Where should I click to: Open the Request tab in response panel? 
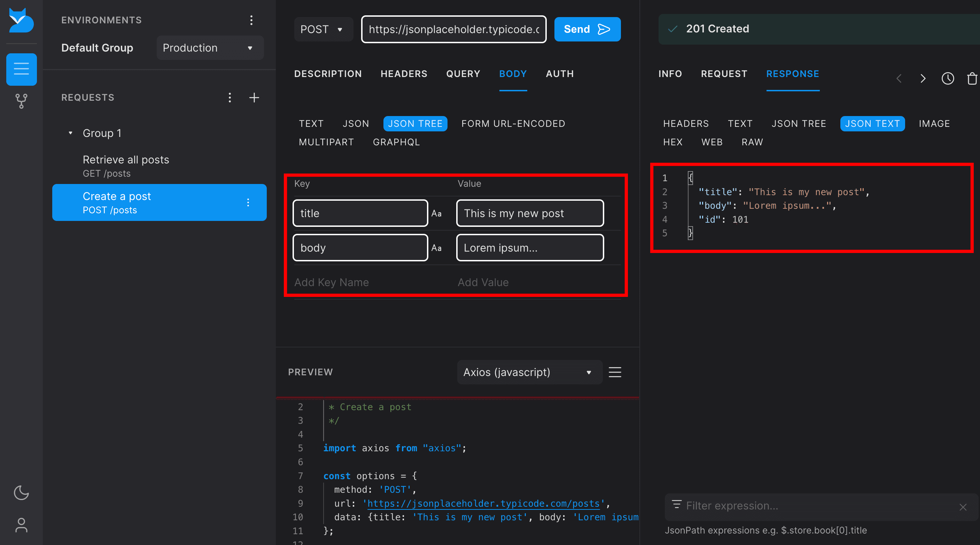coord(724,74)
